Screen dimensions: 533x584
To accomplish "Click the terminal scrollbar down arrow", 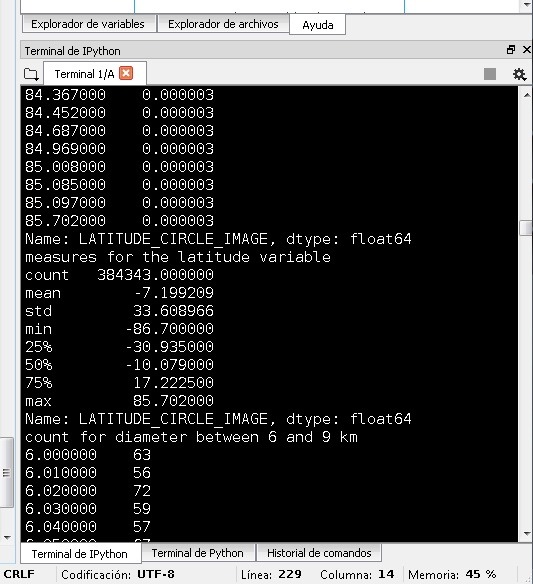I will (x=527, y=534).
